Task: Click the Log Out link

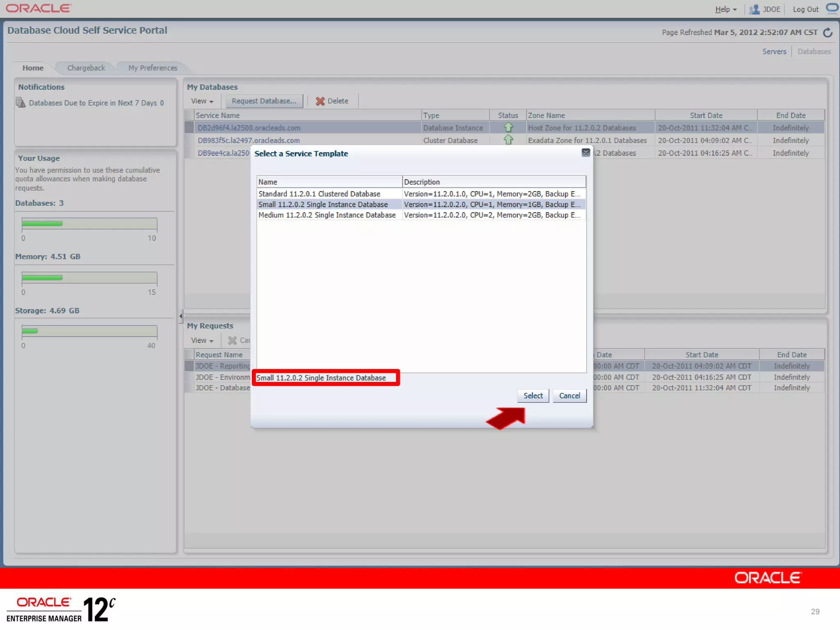Action: click(x=805, y=9)
